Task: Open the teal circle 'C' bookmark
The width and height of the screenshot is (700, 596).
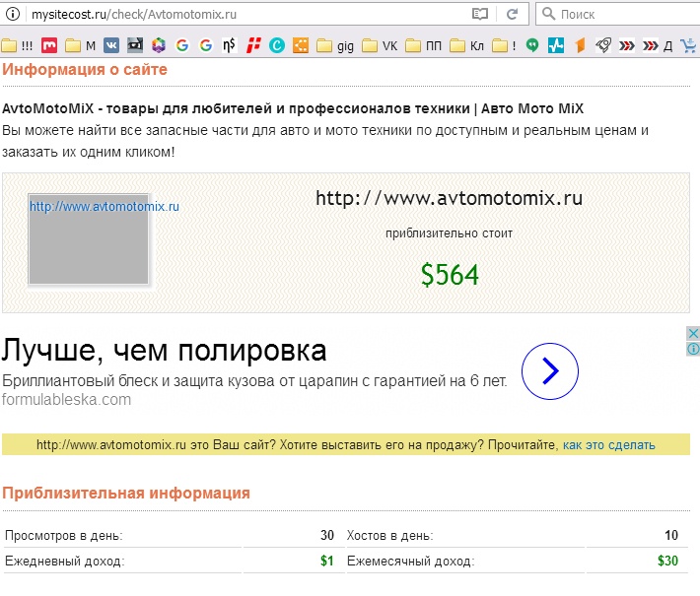Action: click(277, 45)
